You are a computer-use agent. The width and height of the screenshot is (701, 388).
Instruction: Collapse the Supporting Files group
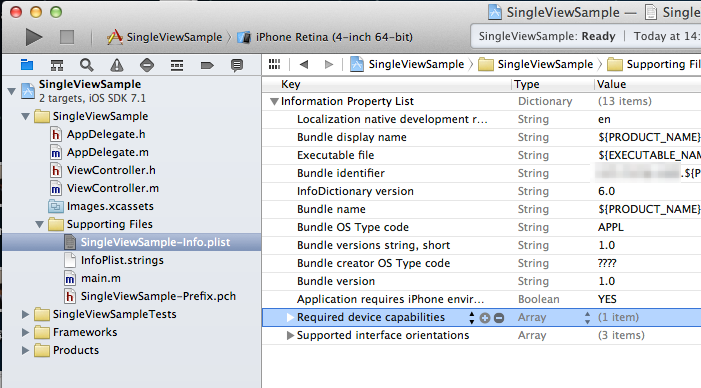pos(39,224)
